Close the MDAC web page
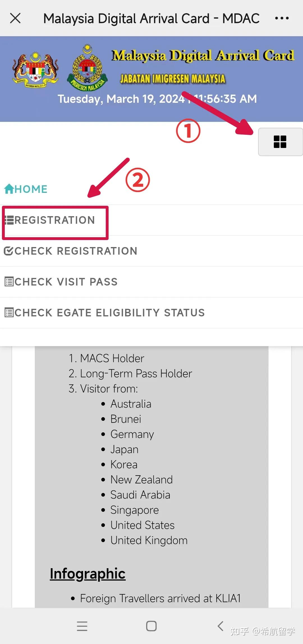 15,19
